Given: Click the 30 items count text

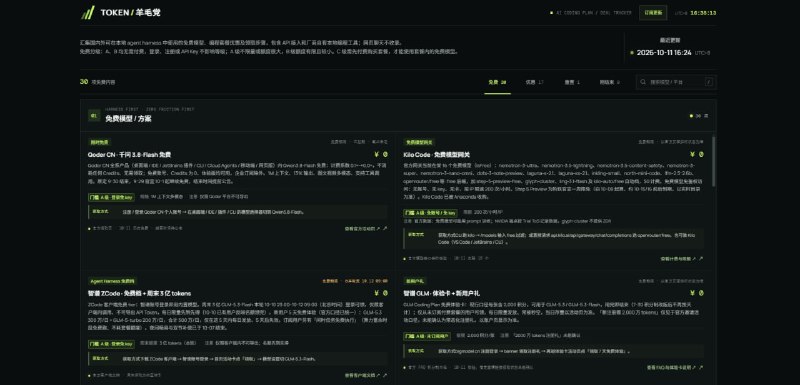Looking at the screenshot, I should pyautogui.click(x=97, y=82).
